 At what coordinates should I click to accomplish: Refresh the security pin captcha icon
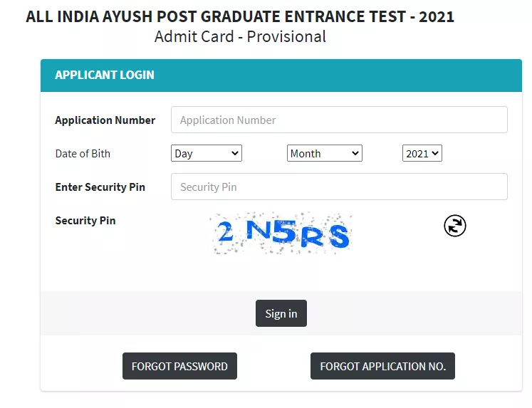454,226
